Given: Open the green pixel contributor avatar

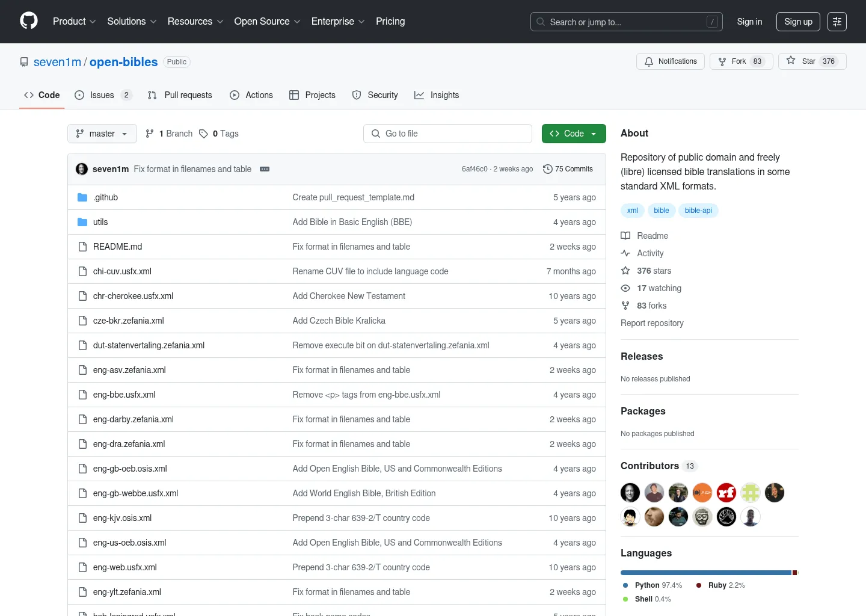Looking at the screenshot, I should click(x=751, y=493).
